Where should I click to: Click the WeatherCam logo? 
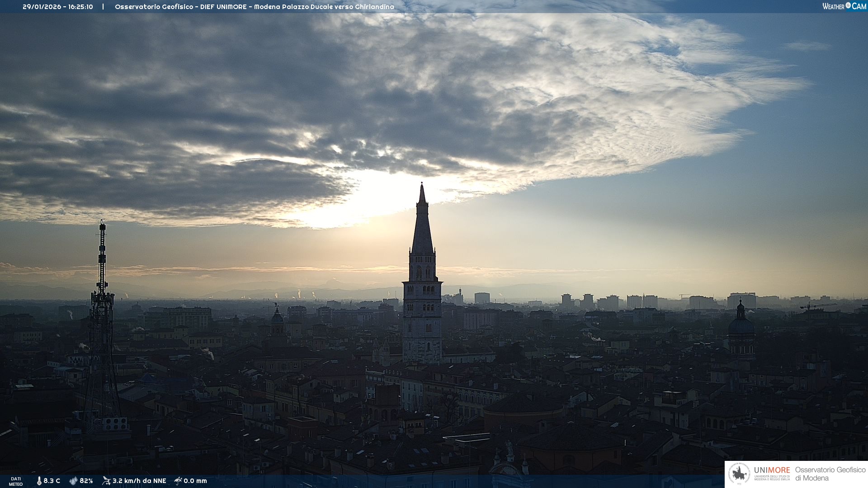(844, 6)
